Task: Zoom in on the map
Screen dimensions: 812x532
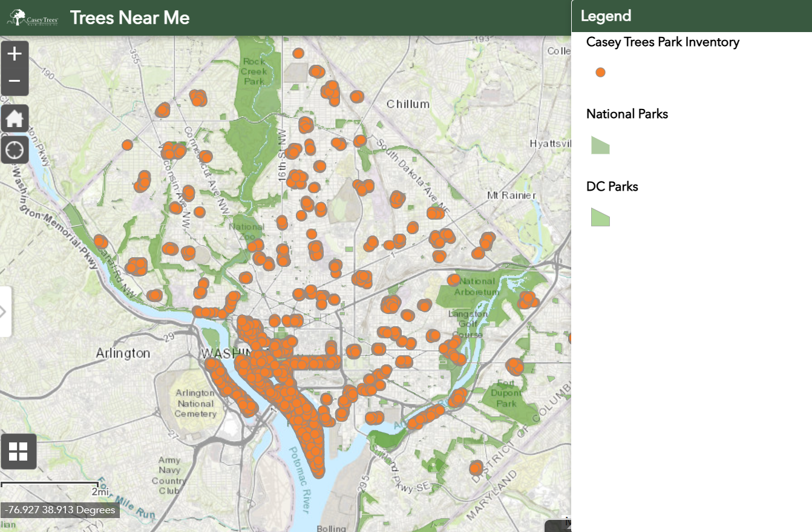Action: click(15, 54)
